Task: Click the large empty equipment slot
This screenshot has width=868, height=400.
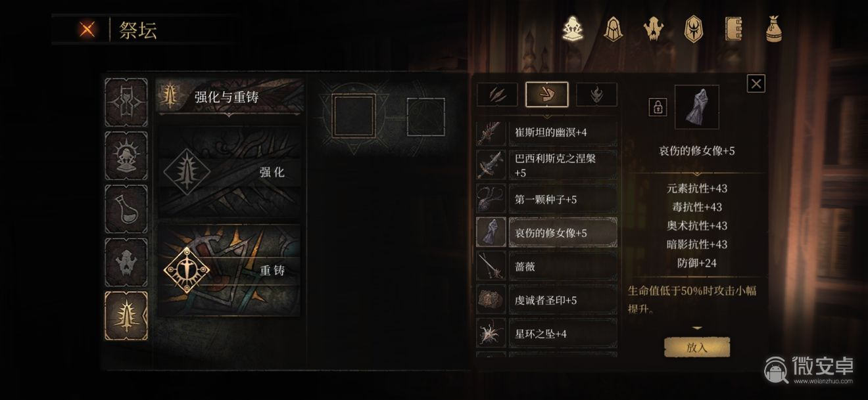Action: coord(354,116)
